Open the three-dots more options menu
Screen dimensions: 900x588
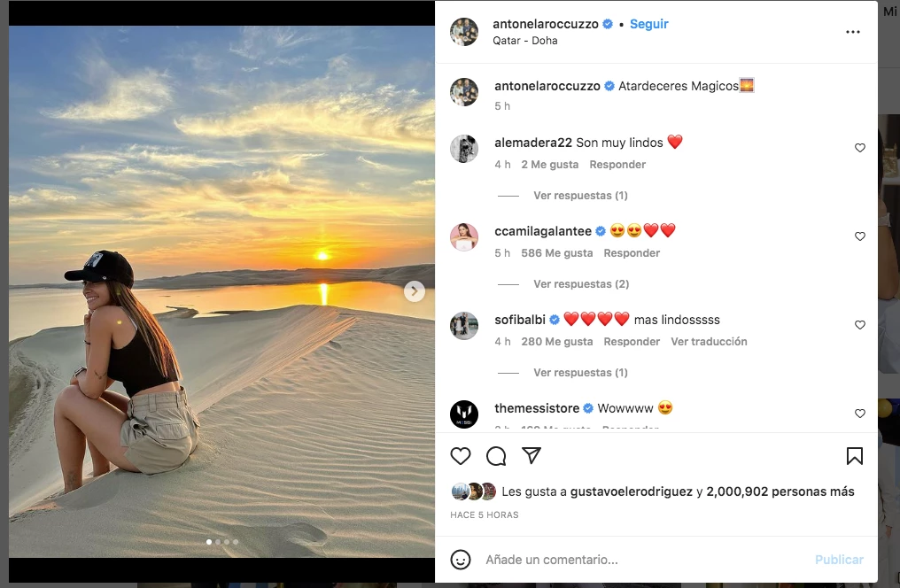tap(853, 32)
